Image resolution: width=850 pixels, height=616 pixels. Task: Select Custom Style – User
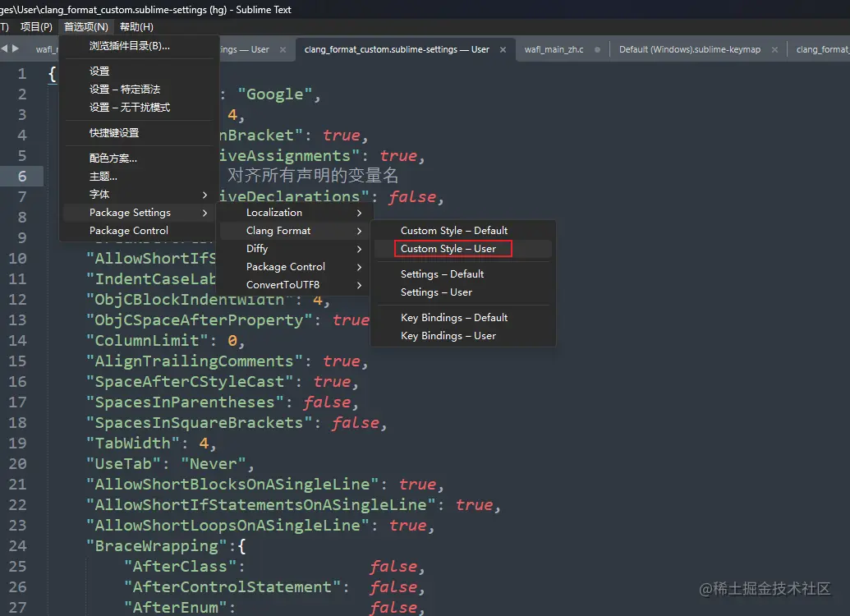(453, 248)
